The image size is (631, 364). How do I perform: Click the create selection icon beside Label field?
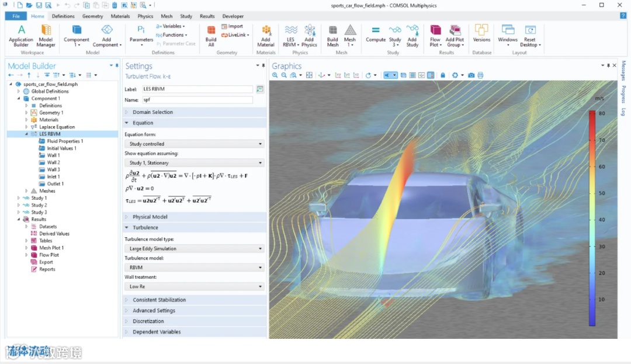[x=260, y=89]
